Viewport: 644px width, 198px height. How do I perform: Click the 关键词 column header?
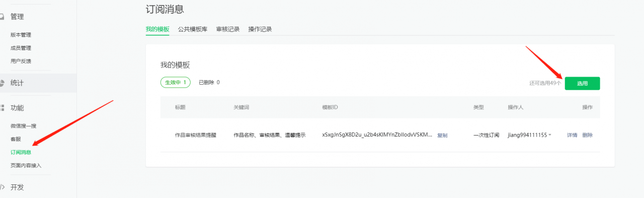[x=242, y=107]
